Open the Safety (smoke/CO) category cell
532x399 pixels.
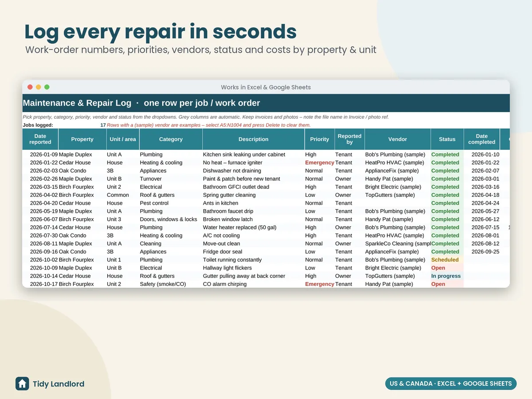(x=171, y=284)
